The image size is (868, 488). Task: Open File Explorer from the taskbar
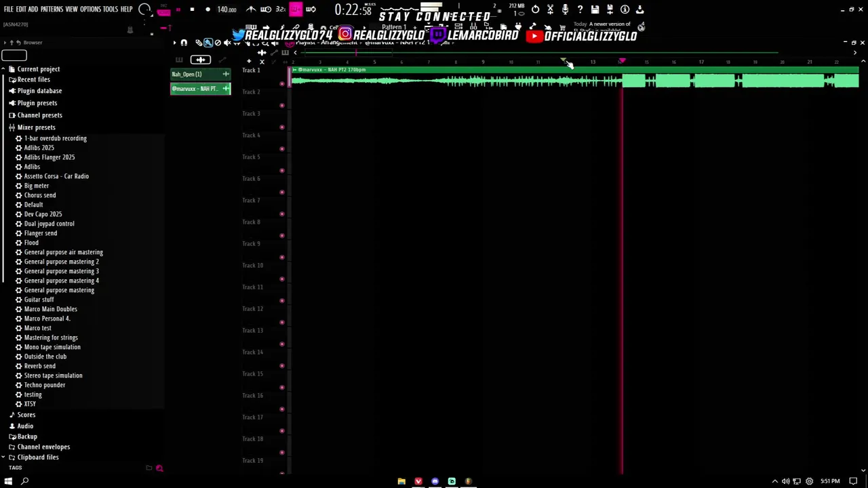(x=401, y=481)
